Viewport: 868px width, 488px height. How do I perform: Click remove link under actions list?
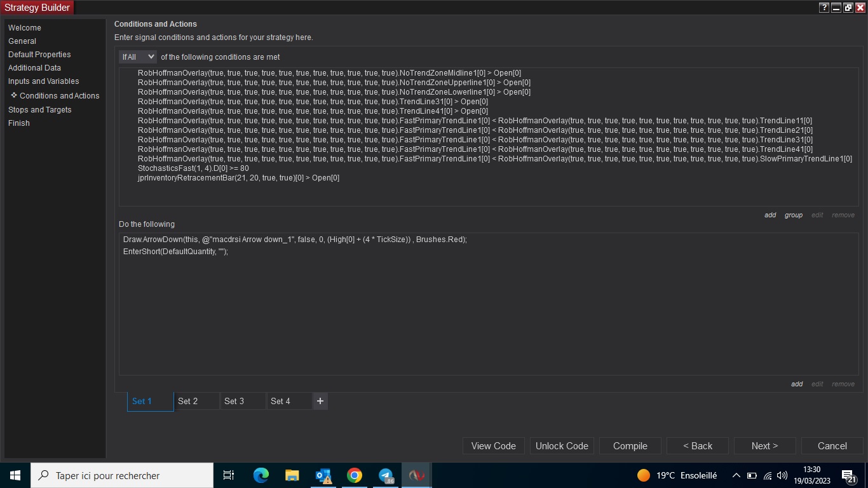tap(843, 384)
